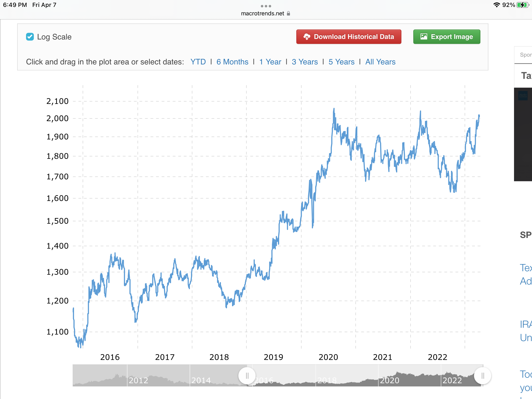Screen dimensions: 532x399
Task: Tap the padlock icon beside macrotrends.net
Action: pos(288,14)
